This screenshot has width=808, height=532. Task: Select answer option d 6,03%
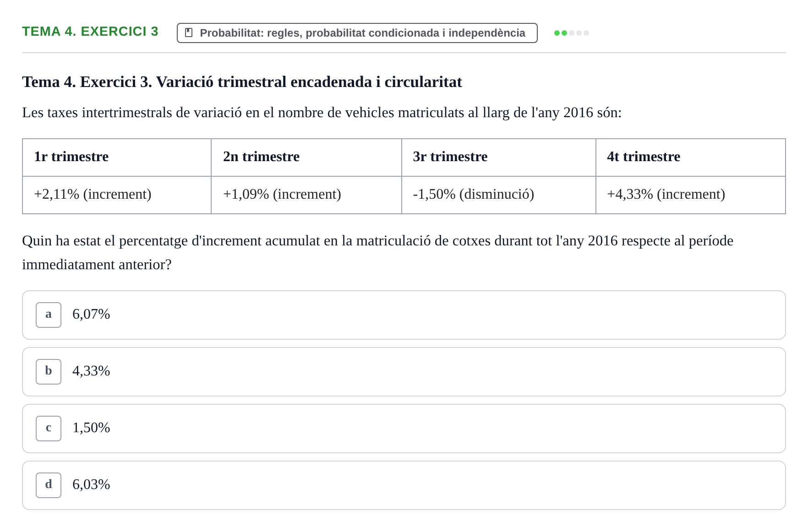click(x=404, y=485)
